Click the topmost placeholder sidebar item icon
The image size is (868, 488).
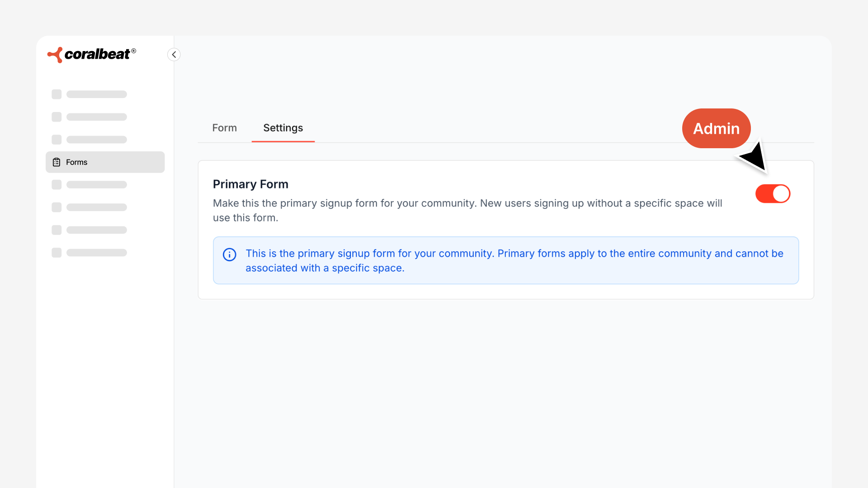(x=57, y=94)
